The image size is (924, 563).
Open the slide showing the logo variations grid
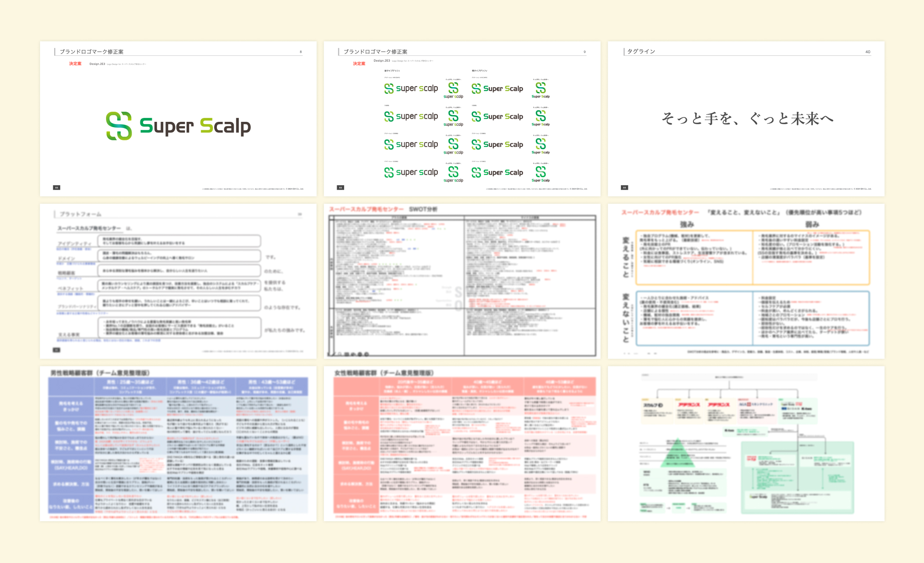click(462, 119)
